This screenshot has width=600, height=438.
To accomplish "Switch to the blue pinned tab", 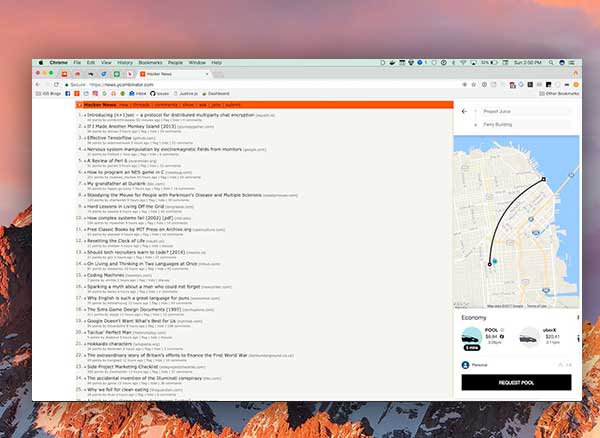I will pyautogui.click(x=104, y=74).
